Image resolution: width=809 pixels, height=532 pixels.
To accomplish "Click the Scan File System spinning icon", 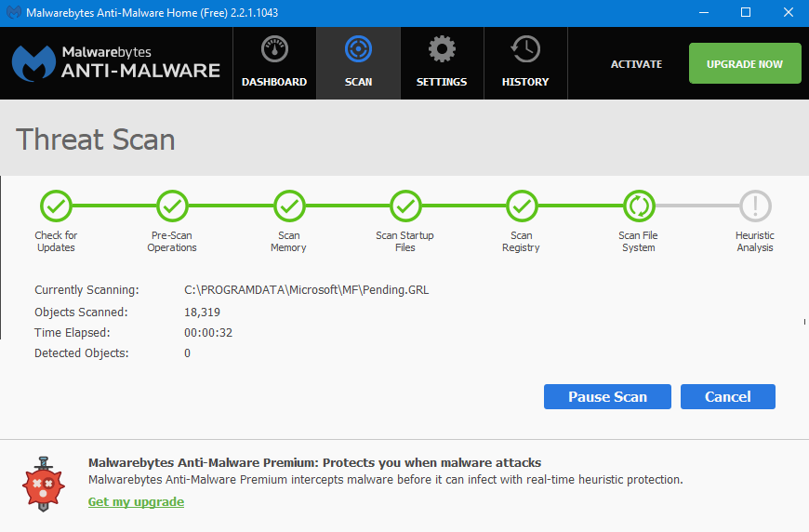I will point(639,206).
